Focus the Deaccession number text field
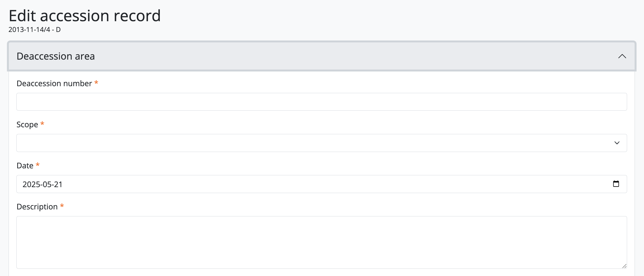 click(x=321, y=102)
